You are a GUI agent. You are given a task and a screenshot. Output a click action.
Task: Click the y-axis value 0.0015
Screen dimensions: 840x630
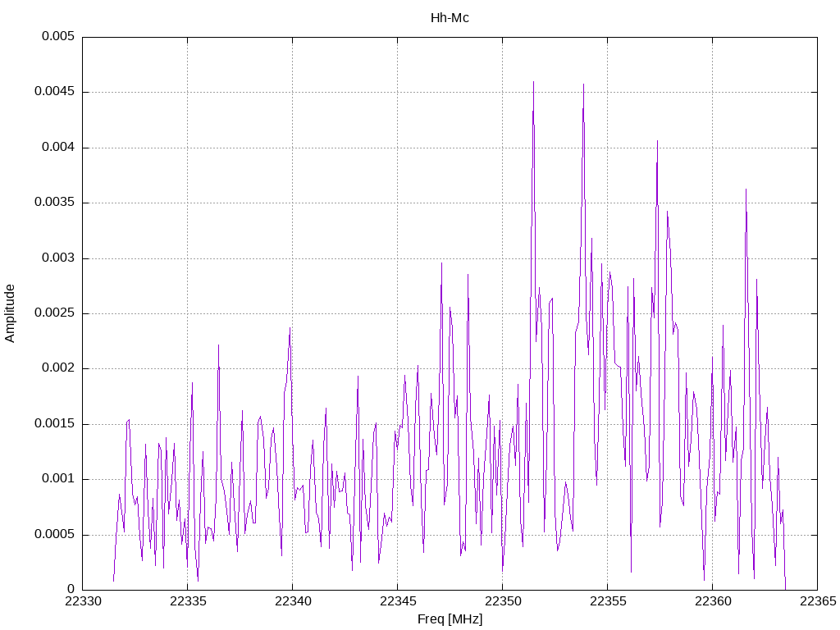[54, 424]
